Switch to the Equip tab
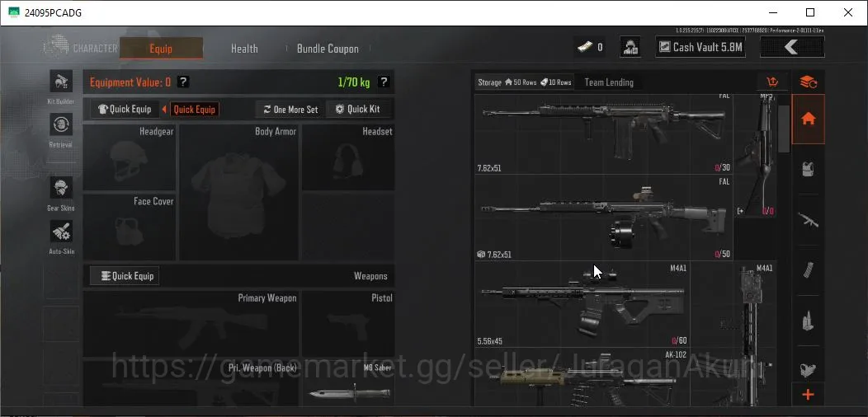Screen dimensions: 868x417 pos(161,49)
